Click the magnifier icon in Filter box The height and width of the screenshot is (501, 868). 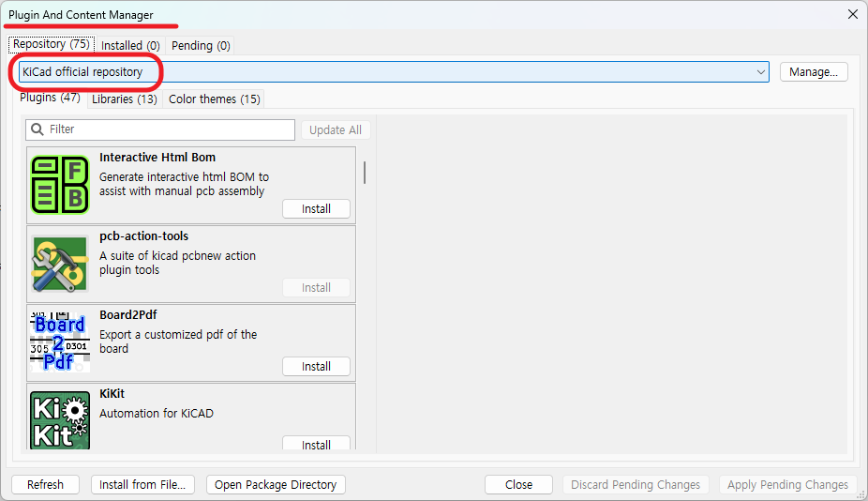coord(37,129)
